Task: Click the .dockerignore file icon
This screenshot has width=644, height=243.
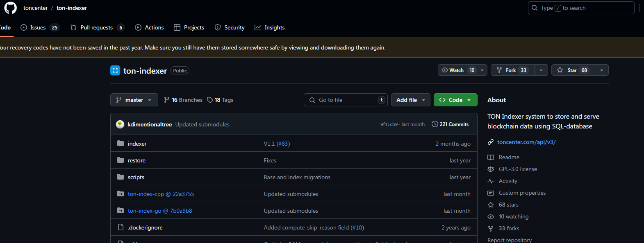Action: pos(121,227)
